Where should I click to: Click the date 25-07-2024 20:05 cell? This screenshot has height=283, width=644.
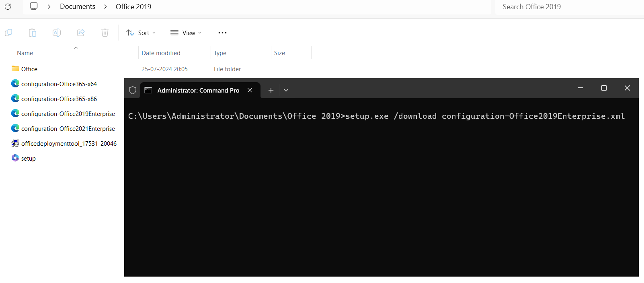point(164,69)
